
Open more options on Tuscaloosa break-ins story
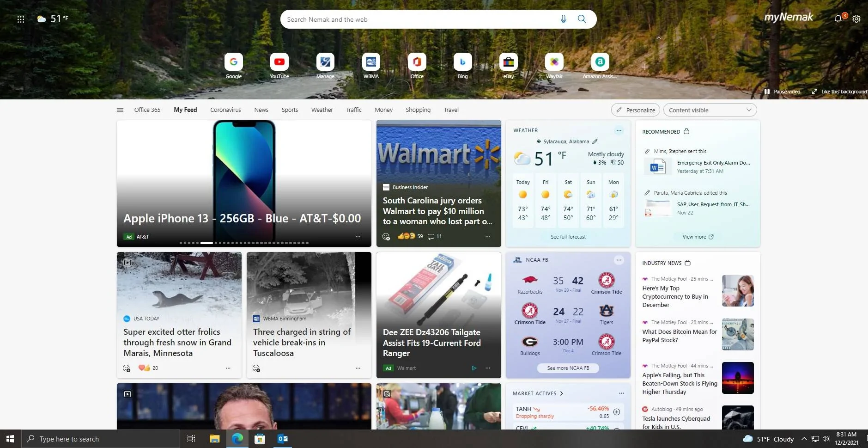click(x=358, y=368)
